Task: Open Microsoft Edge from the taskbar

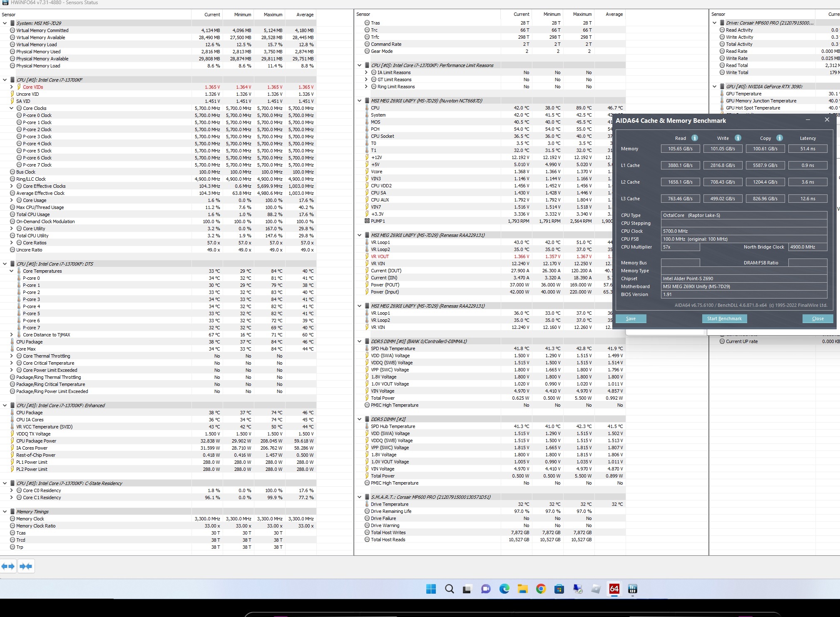Action: click(504, 589)
